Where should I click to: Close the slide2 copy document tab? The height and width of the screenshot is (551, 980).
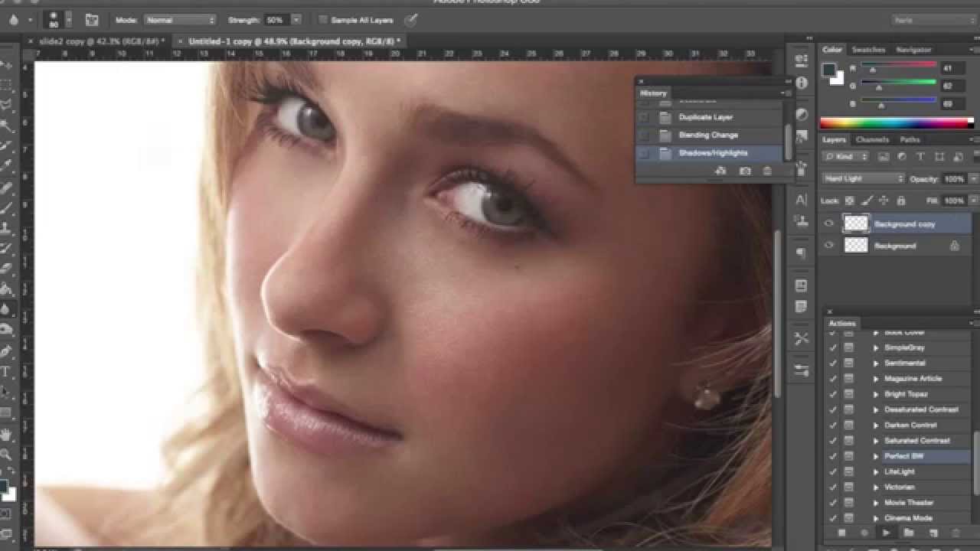pos(31,41)
